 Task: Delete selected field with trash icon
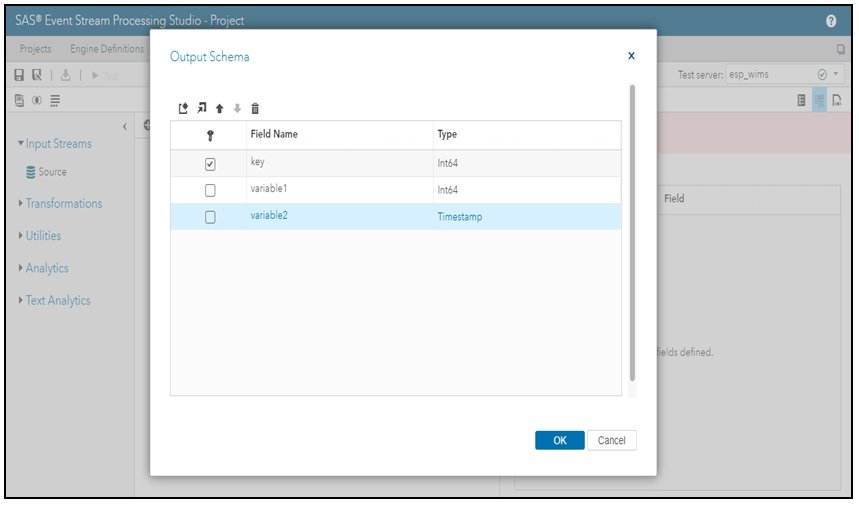[255, 108]
